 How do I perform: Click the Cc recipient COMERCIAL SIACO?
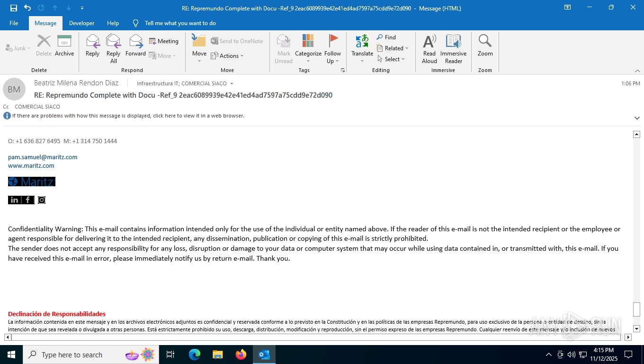(37, 107)
